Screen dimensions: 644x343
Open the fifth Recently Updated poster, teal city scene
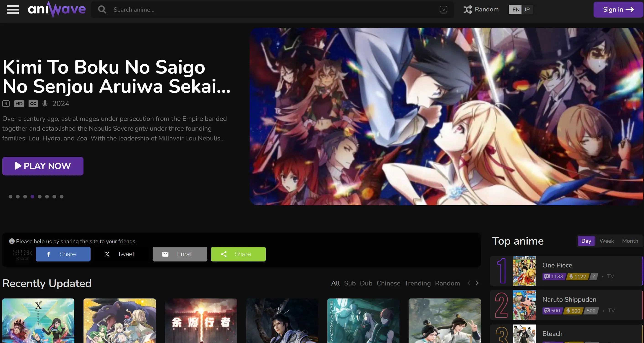[x=363, y=321]
